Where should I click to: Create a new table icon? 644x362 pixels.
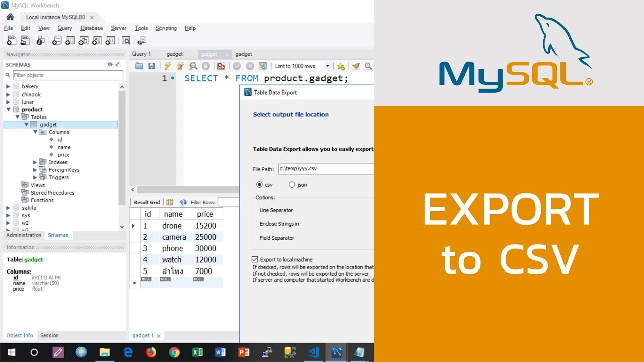(70, 40)
